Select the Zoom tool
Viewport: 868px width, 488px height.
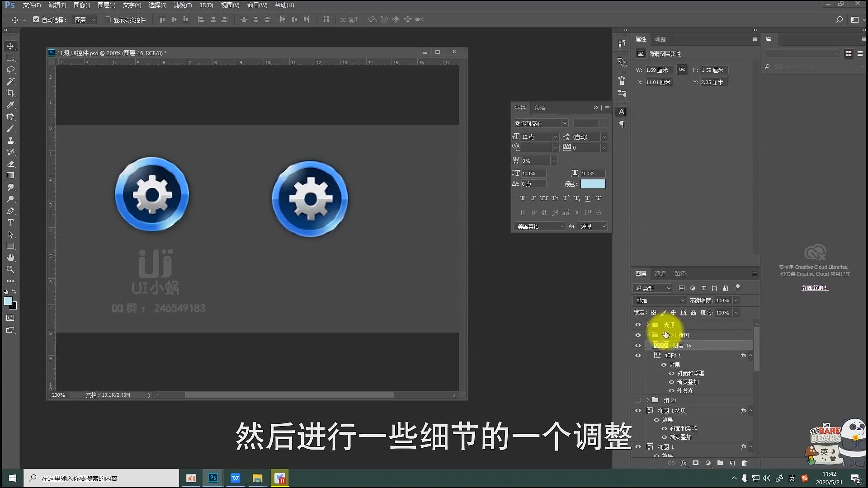tap(10, 269)
